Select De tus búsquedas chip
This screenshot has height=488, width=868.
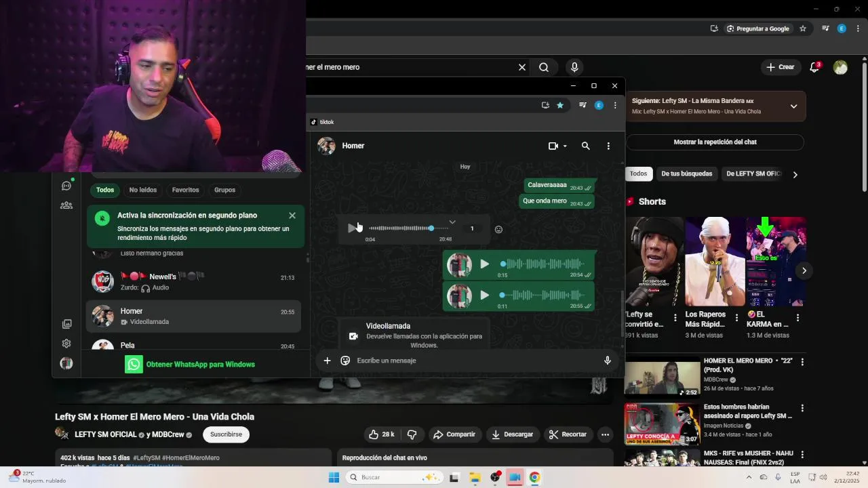point(686,174)
